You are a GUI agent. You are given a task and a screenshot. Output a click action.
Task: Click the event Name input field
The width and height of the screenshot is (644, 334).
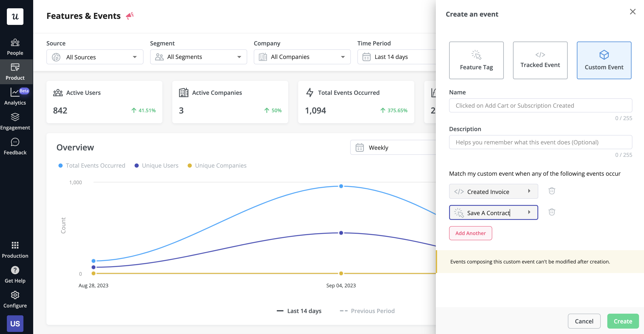tap(541, 106)
